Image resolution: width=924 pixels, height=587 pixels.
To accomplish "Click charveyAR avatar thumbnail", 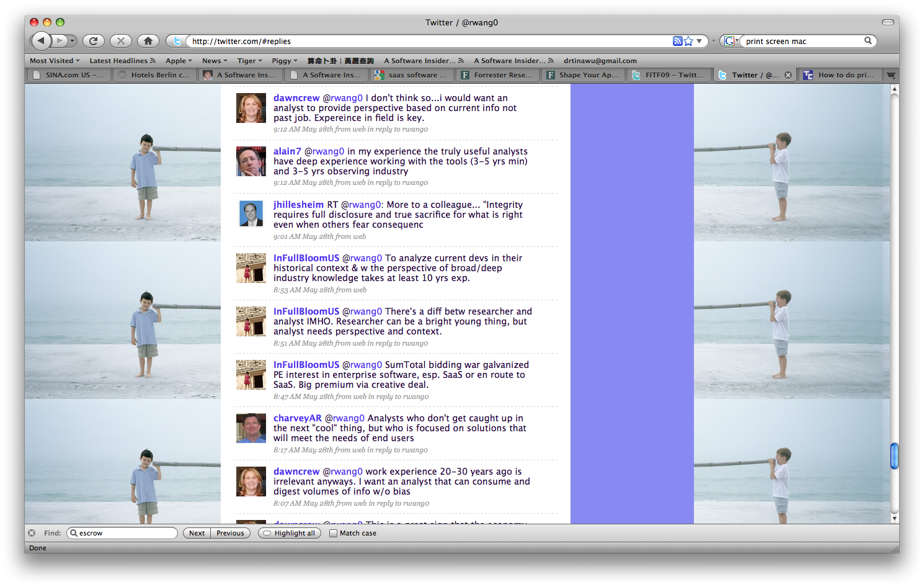I will [251, 428].
